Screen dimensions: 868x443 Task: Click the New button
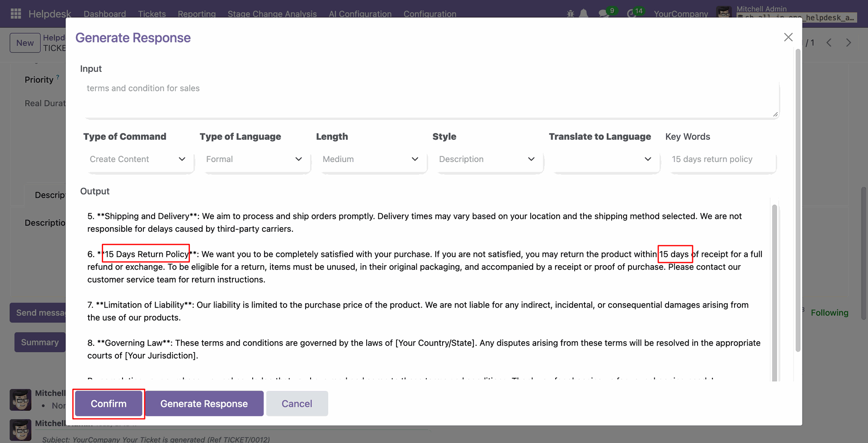(x=25, y=43)
